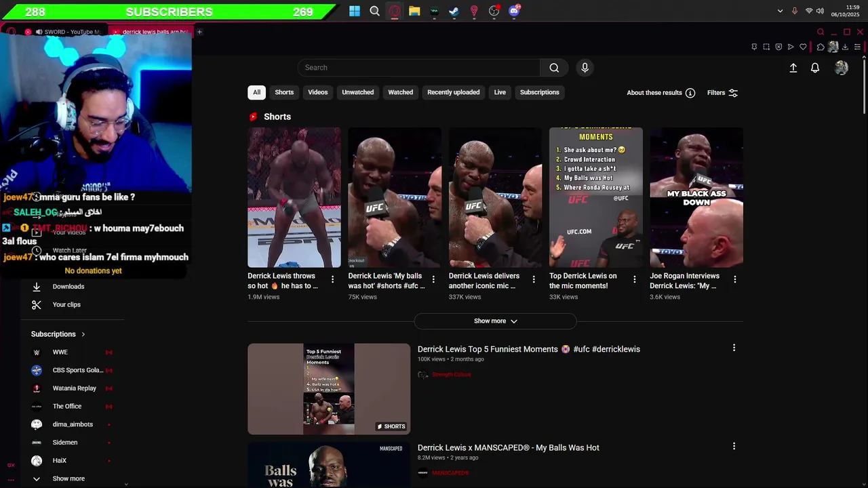
Task: Open the YouTube account avatar menu
Action: point(842,68)
